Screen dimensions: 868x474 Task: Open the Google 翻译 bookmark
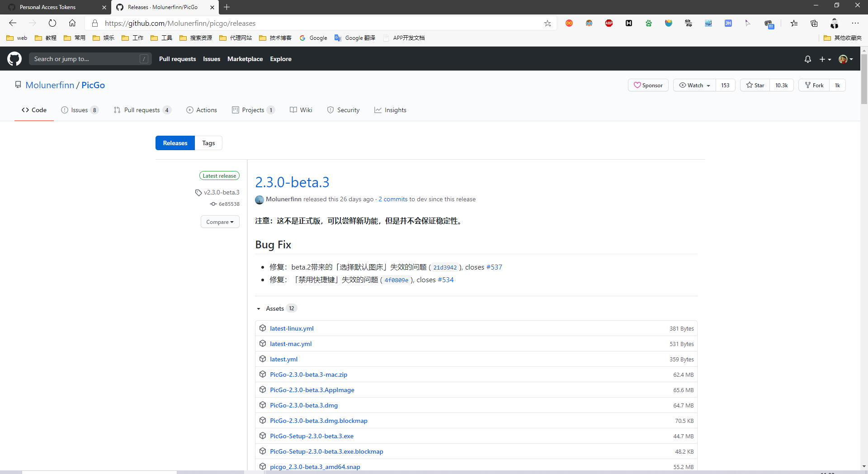pyautogui.click(x=355, y=38)
